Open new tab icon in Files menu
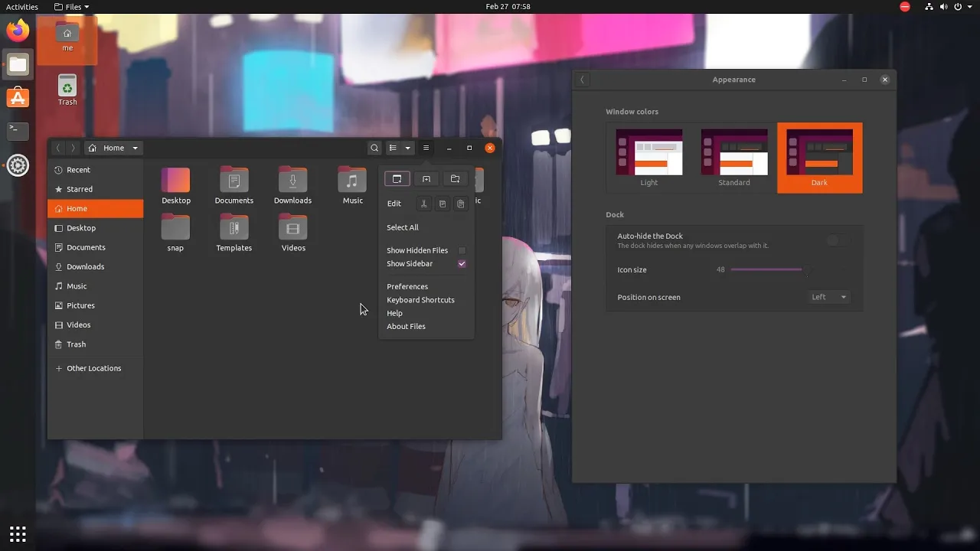This screenshot has height=551, width=980. coord(426,179)
